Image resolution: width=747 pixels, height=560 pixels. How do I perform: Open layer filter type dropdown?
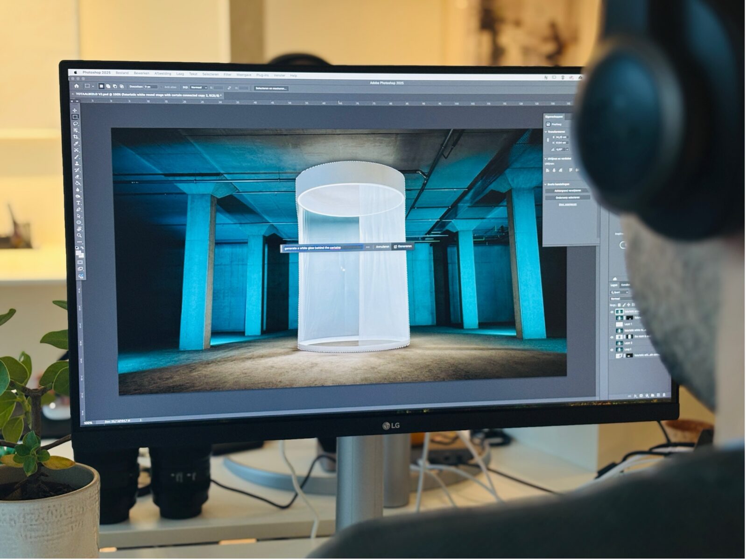(x=619, y=292)
